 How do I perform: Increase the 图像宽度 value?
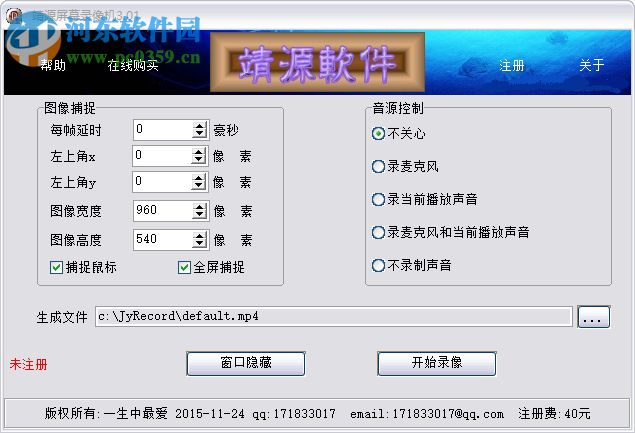coord(199,207)
